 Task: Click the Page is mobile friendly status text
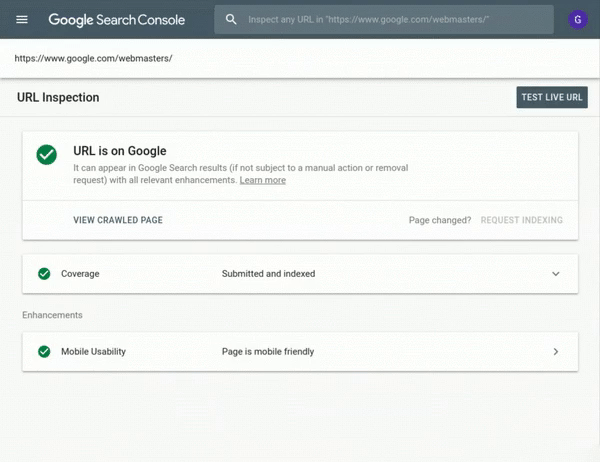pyautogui.click(x=268, y=352)
